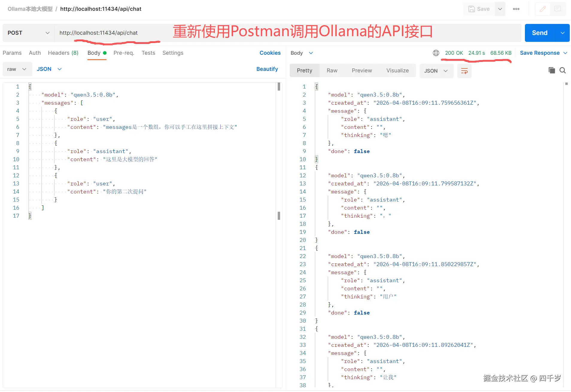The width and height of the screenshot is (571, 392).
Task: Switch to the Headers (8) tab
Action: (63, 53)
